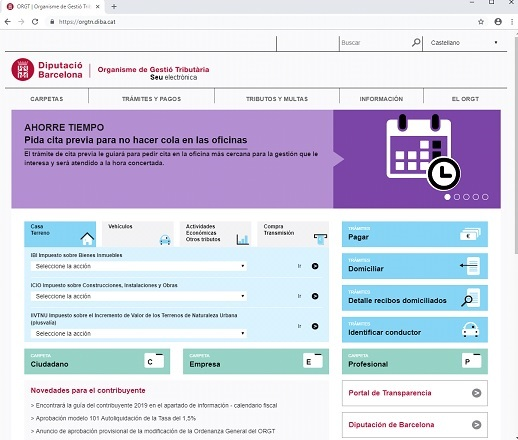
Task: Click the Go arrow next to ICIO
Action: pyautogui.click(x=315, y=296)
